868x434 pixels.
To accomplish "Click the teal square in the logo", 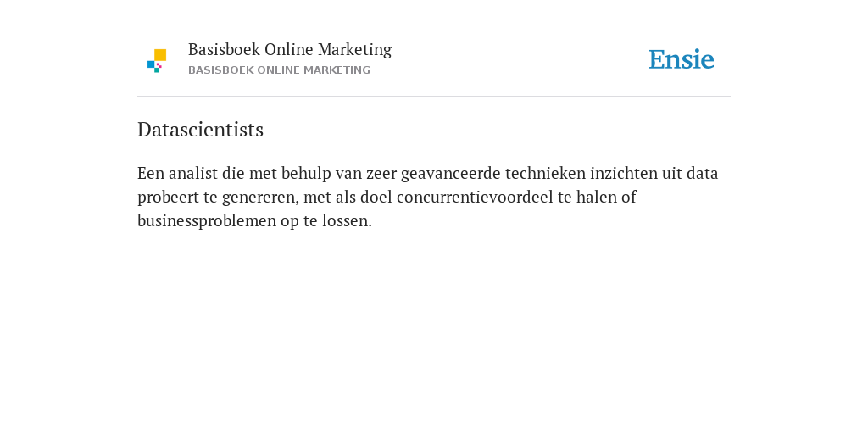I will 157,70.
